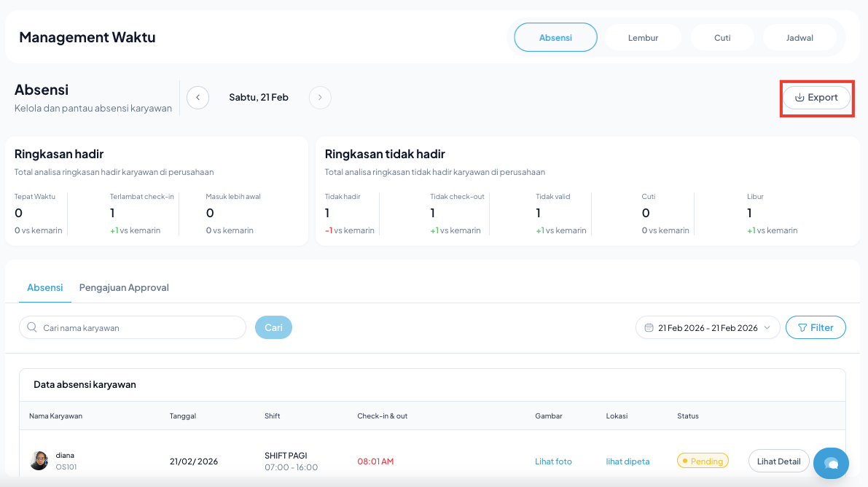Open the Filter funnel button
868x487 pixels.
point(816,328)
